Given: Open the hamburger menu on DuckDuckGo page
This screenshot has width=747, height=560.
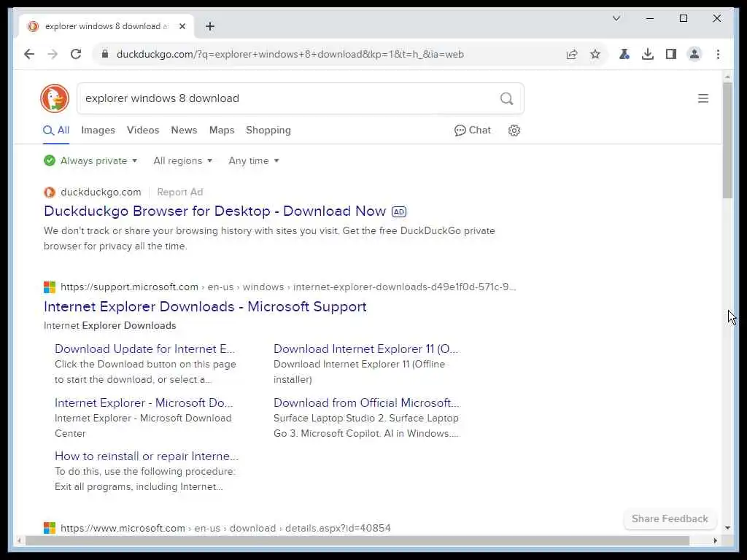Looking at the screenshot, I should coord(703,98).
